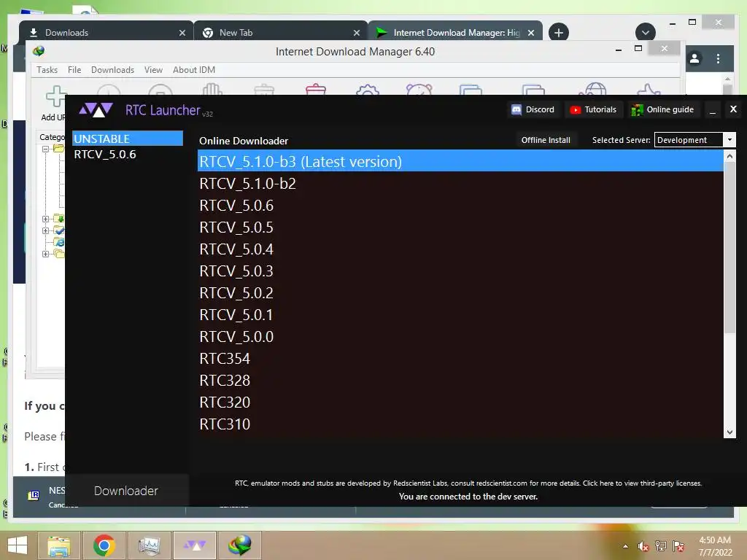Open the File menu in IDM
Image resolution: width=747 pixels, height=560 pixels.
coord(74,70)
